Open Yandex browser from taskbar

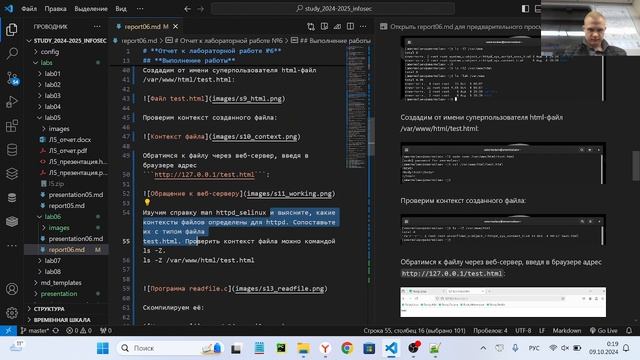pos(325,348)
